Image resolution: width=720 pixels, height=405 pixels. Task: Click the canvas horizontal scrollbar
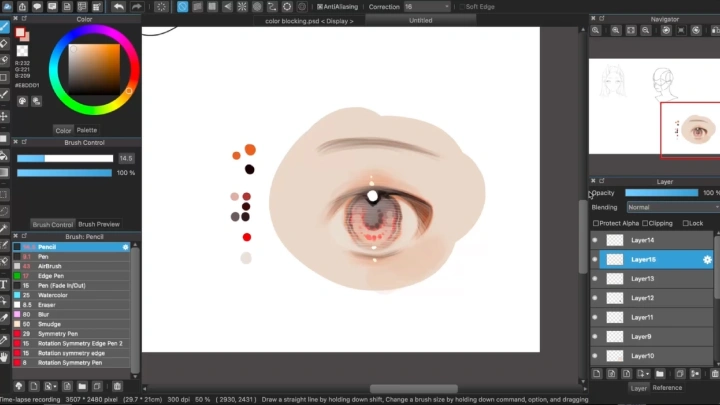coord(413,388)
